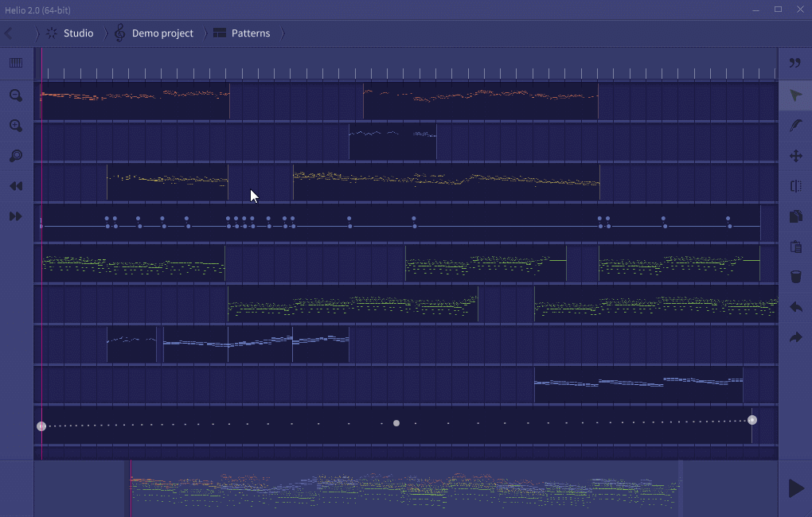The height and width of the screenshot is (517, 812).
Task: Expand the chevron after Studio
Action: 104,33
